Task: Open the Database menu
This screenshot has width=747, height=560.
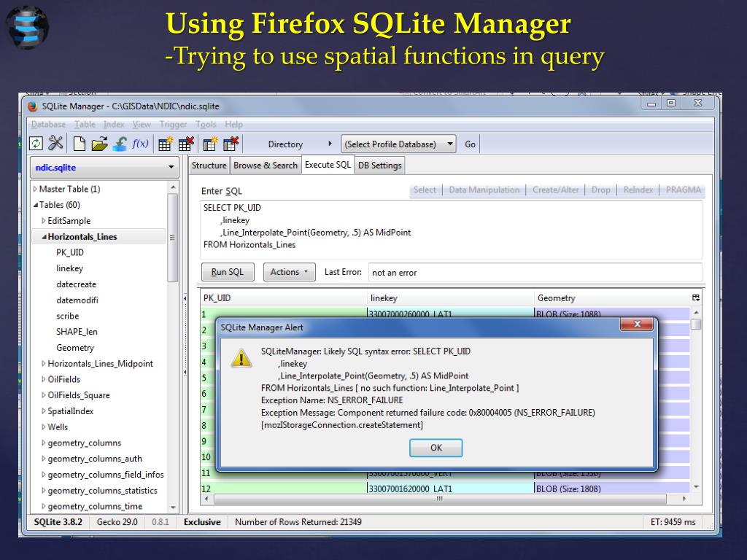Action: (x=48, y=124)
